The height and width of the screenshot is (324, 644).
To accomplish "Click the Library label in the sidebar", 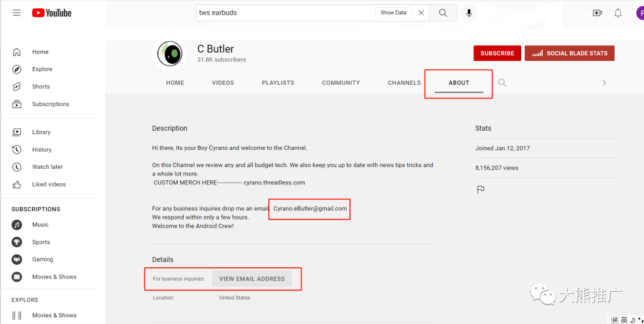I will click(x=42, y=132).
